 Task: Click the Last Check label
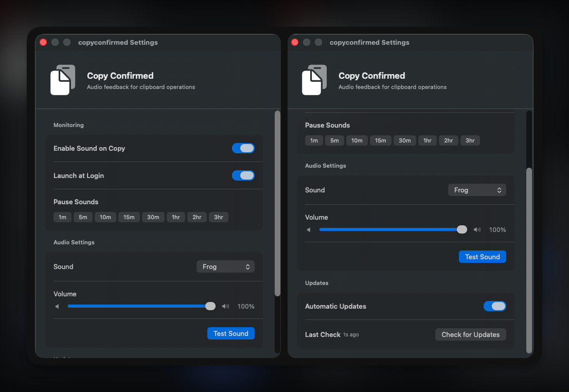[x=323, y=335]
